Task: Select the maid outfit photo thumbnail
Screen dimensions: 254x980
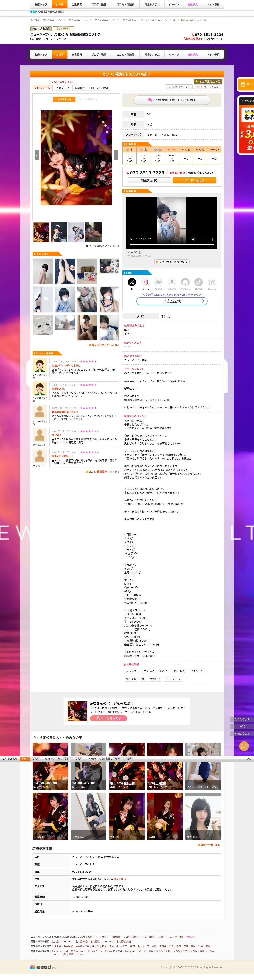Action: [59, 232]
